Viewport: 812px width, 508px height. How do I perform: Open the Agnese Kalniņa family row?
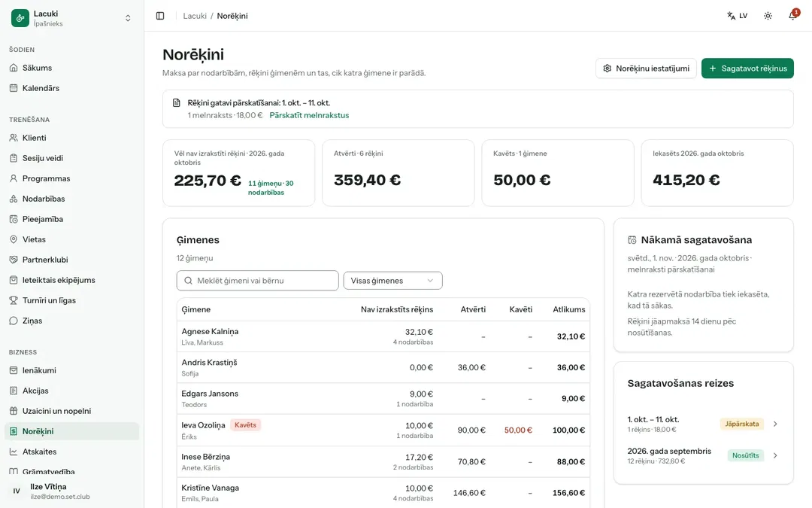(383, 336)
